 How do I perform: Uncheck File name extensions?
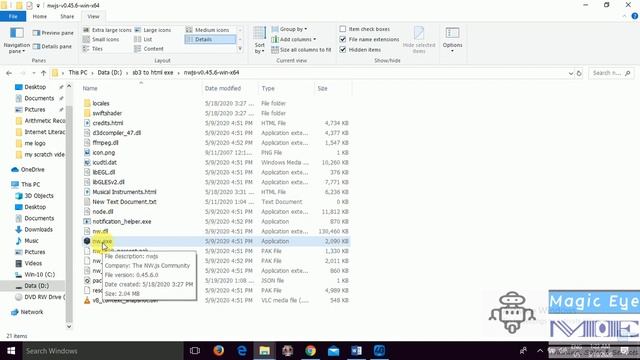(x=343, y=39)
